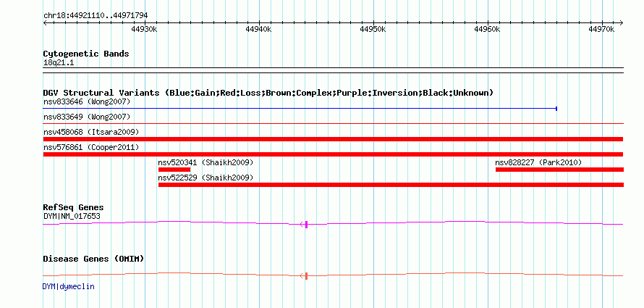
Task: Click the orange OMIM DYM exon block
Action: pyautogui.click(x=306, y=276)
